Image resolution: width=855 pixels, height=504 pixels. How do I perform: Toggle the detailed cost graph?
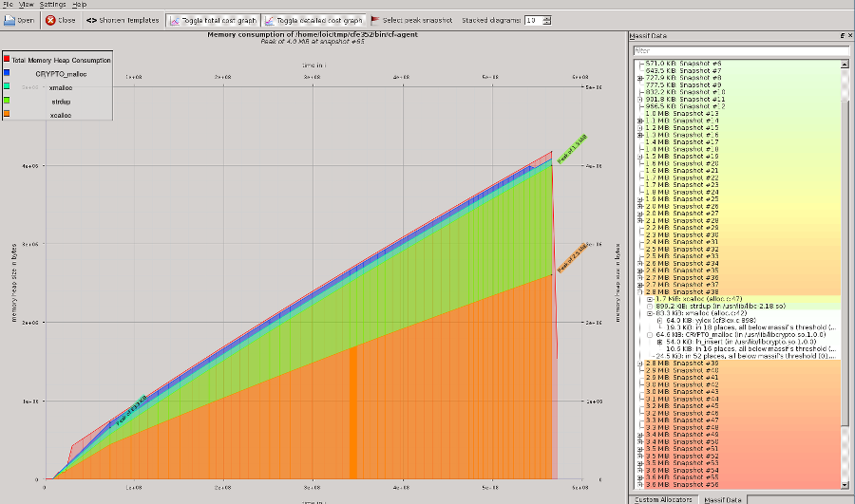click(313, 20)
